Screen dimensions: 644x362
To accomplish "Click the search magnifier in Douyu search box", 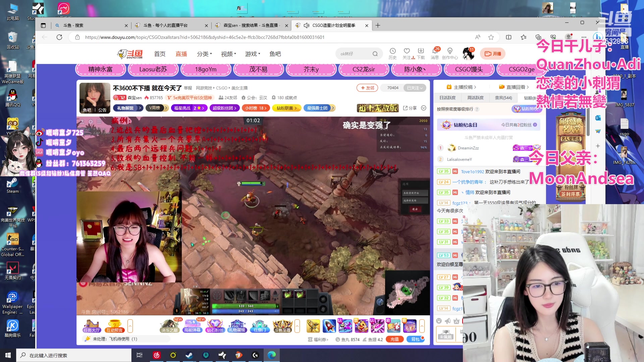I will 375,54.
